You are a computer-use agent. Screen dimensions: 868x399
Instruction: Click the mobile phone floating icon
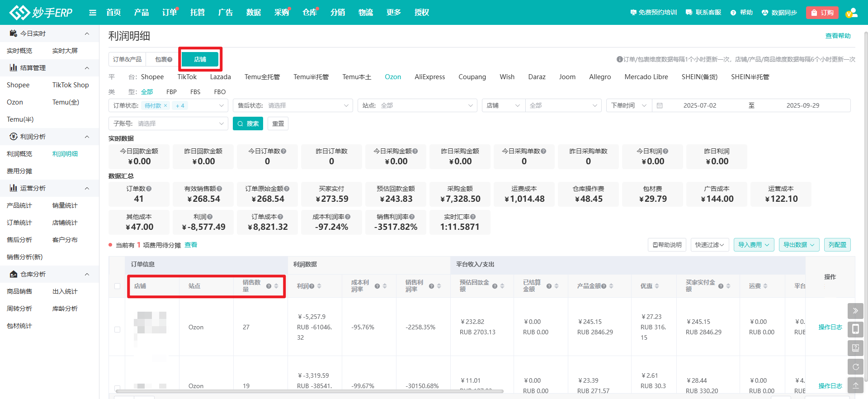[855, 329]
